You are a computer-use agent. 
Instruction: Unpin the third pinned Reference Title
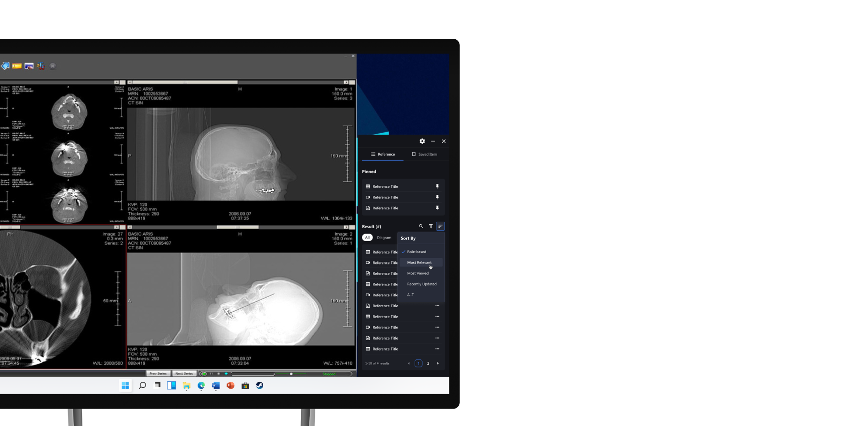(437, 208)
